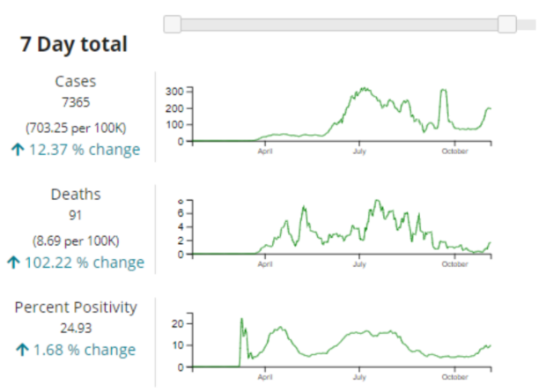Image resolution: width=546 pixels, height=392 pixels.
Task: Click the 12.37 % change text
Action: (x=85, y=150)
